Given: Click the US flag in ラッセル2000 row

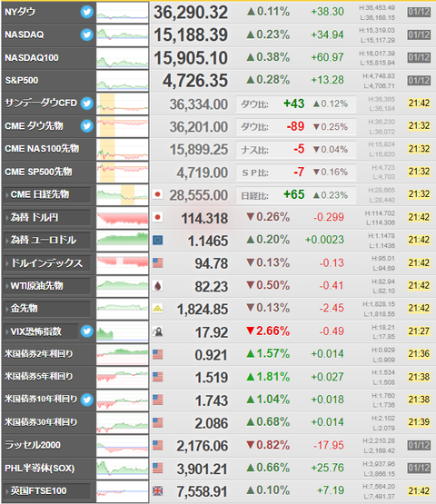Looking at the screenshot, I should click(x=157, y=445).
